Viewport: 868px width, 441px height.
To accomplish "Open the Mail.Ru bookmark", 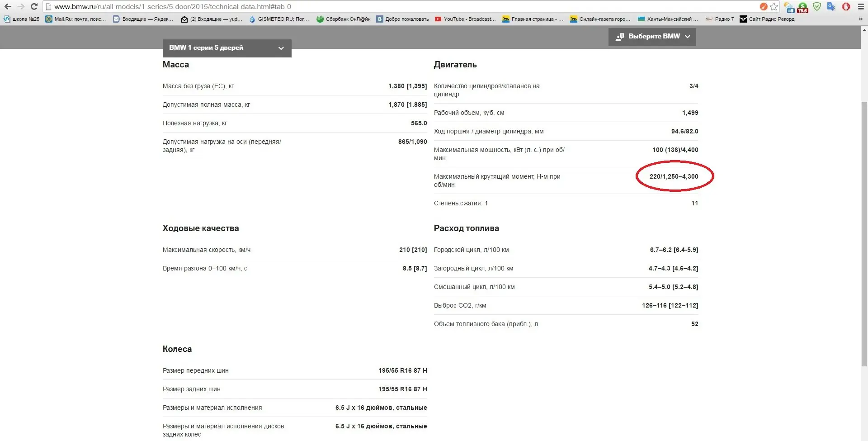I will pos(75,19).
